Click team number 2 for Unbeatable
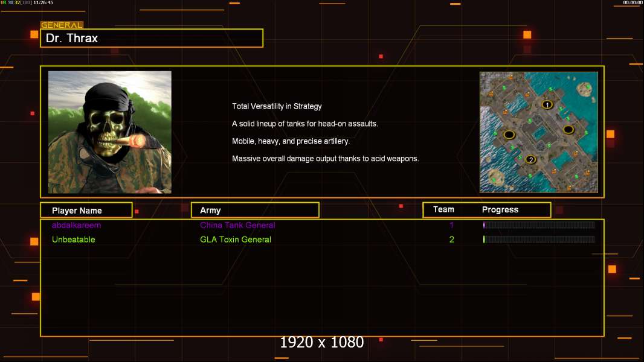The image size is (644, 362). point(451,240)
